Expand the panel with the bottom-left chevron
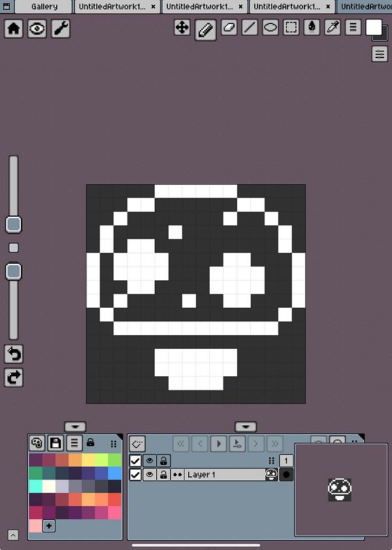 [13, 535]
